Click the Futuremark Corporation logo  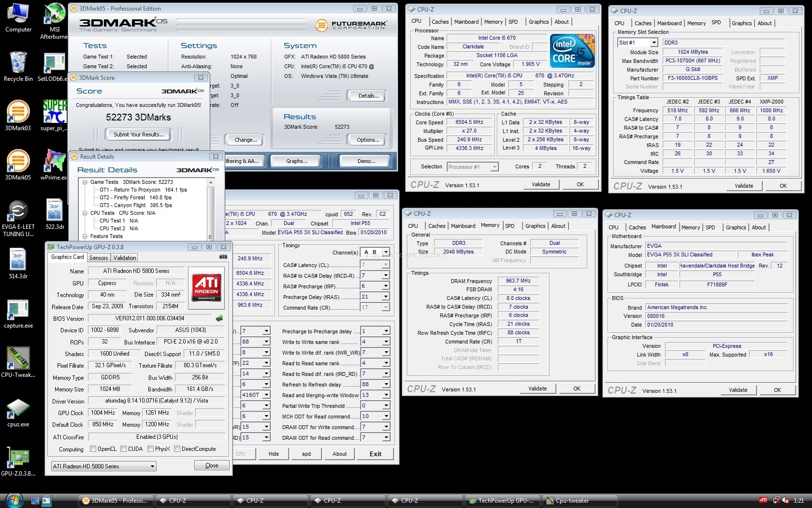351,25
